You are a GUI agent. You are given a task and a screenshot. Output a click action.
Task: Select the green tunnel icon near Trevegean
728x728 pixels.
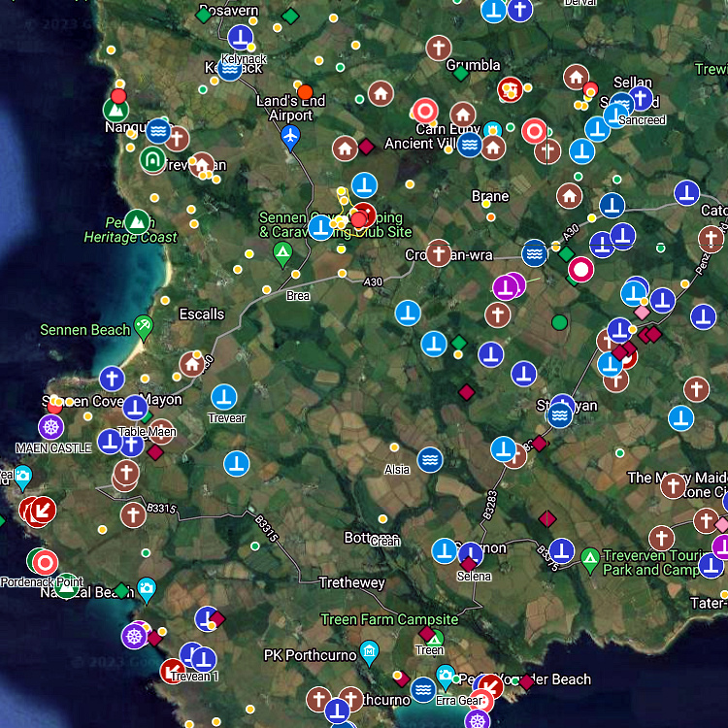(x=151, y=159)
